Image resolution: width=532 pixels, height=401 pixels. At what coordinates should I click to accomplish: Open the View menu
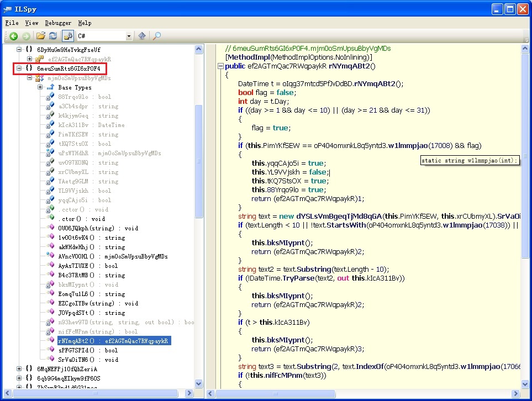(31, 23)
